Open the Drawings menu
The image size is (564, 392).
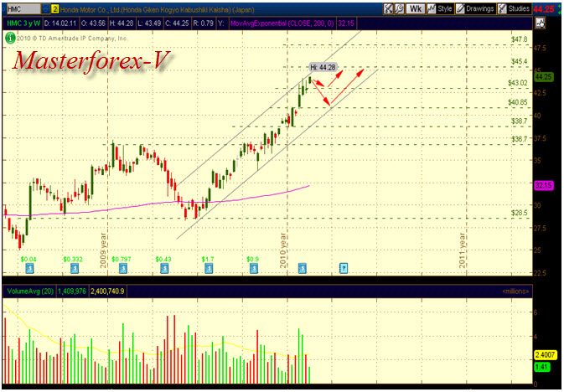click(x=475, y=8)
